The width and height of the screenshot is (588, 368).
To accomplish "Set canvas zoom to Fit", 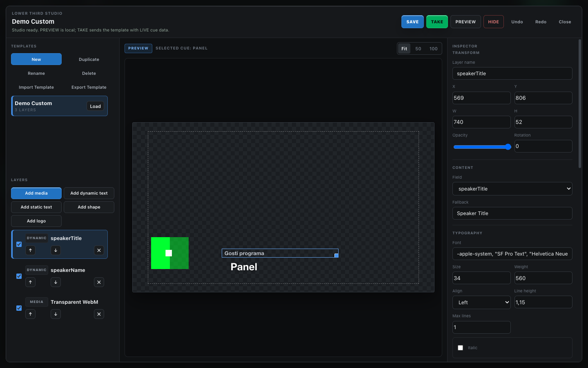I will (404, 49).
